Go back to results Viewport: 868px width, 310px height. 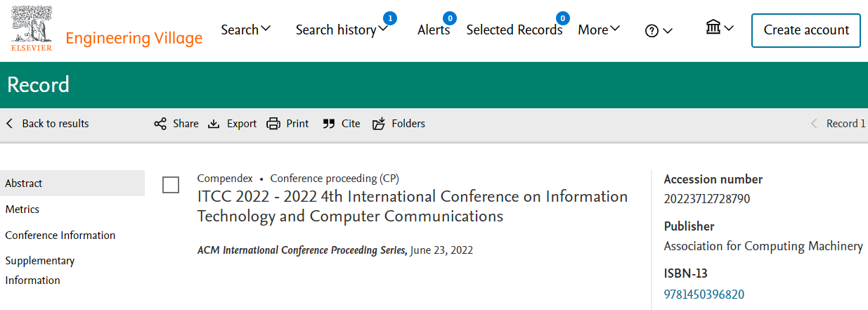pyautogui.click(x=48, y=124)
